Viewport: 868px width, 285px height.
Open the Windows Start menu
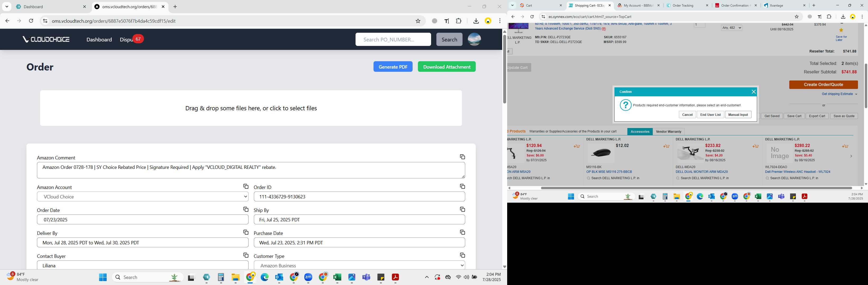(x=103, y=277)
